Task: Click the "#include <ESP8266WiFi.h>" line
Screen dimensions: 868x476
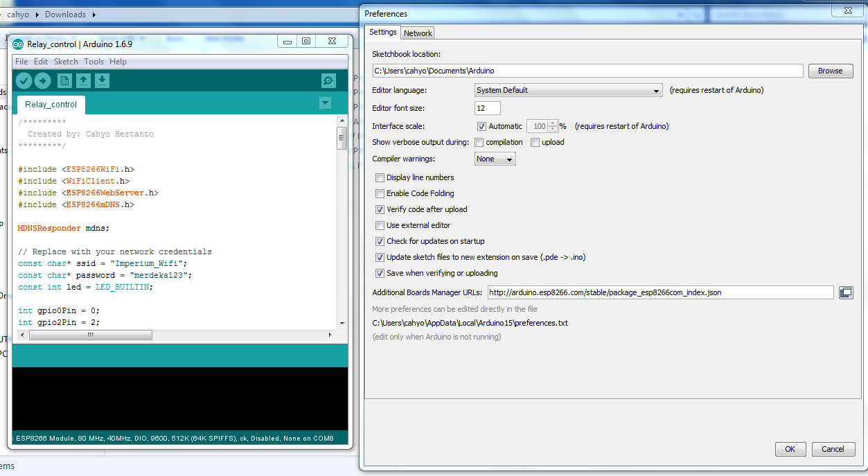Action: [76, 169]
